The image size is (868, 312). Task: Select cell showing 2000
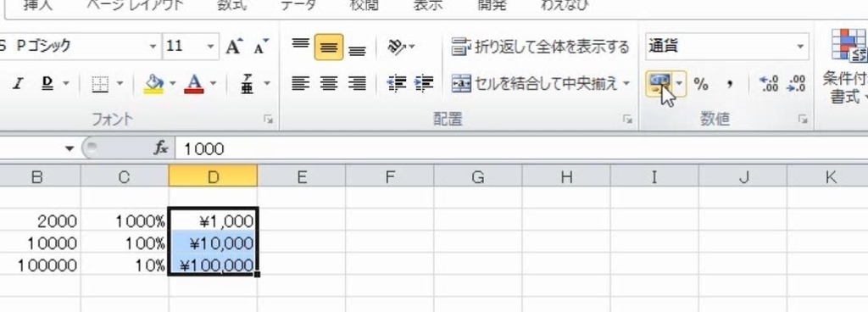[40, 221]
